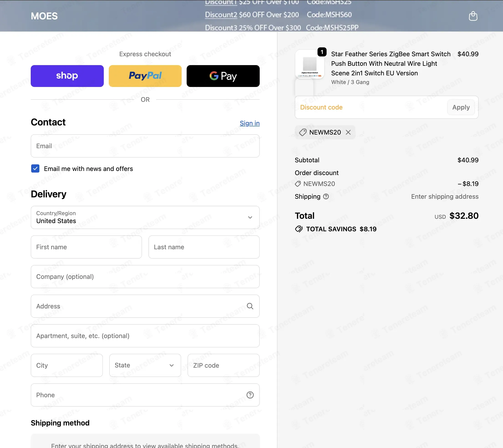Pay with Shop Pay express checkout
503x448 pixels.
click(67, 76)
